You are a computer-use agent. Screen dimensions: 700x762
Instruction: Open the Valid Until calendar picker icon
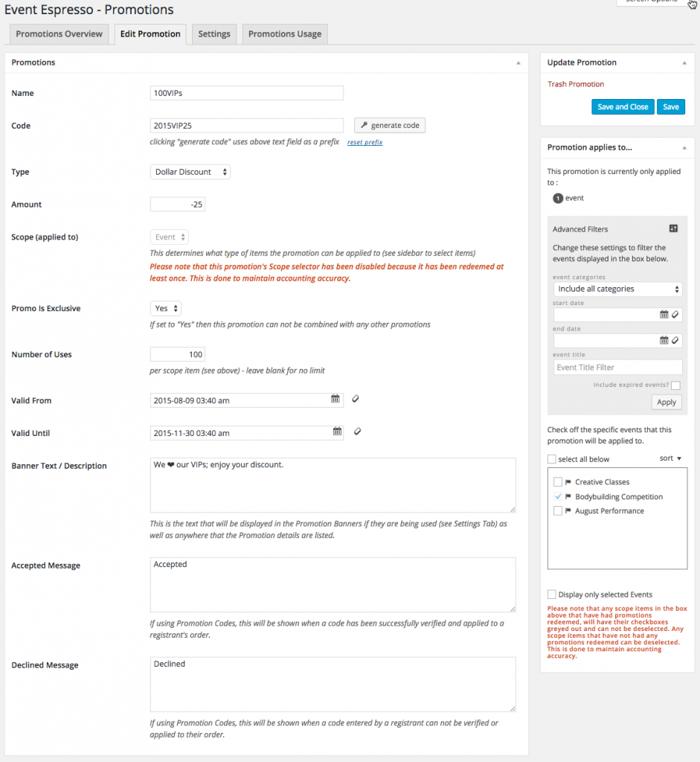coord(337,432)
